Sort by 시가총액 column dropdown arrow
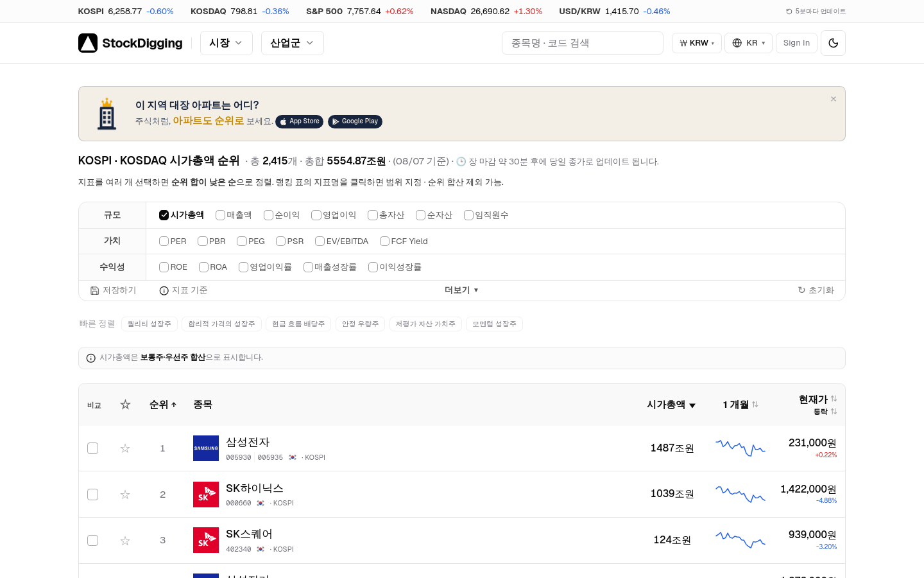The height and width of the screenshot is (578, 924). click(692, 405)
